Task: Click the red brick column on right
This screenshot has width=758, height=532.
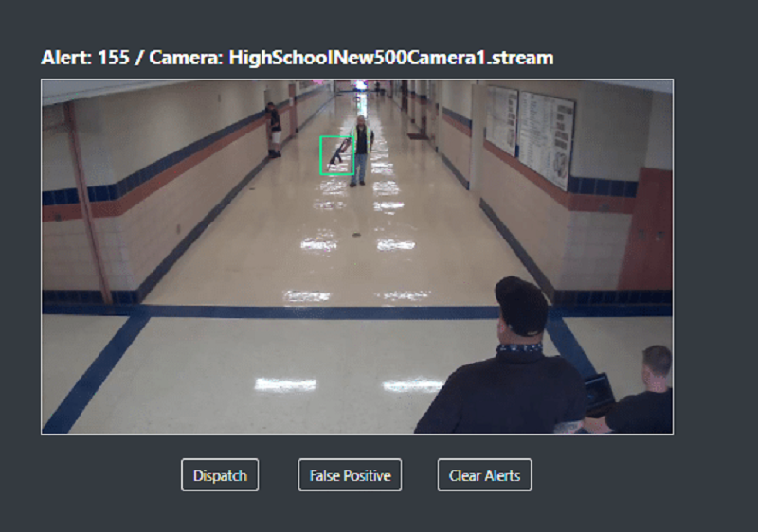Action: tap(647, 230)
